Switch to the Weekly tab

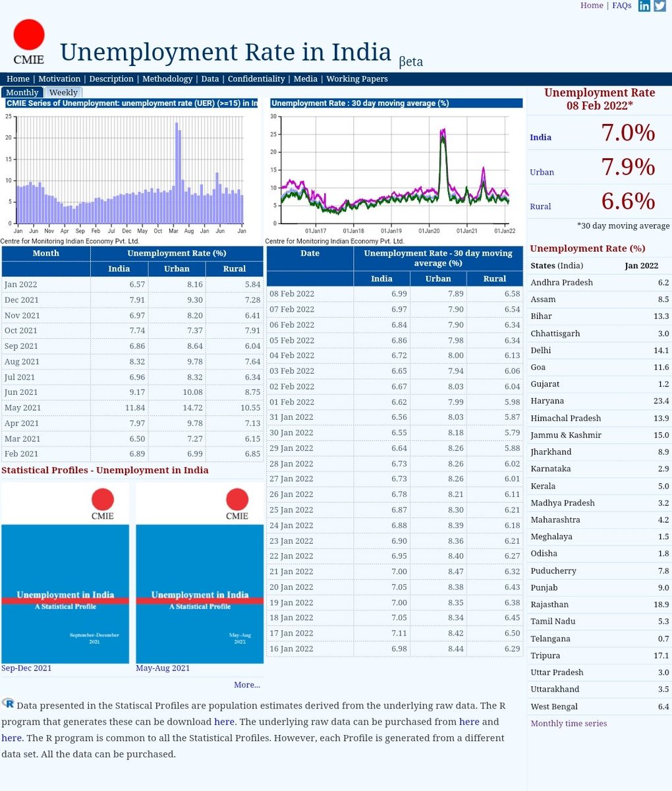pos(63,92)
